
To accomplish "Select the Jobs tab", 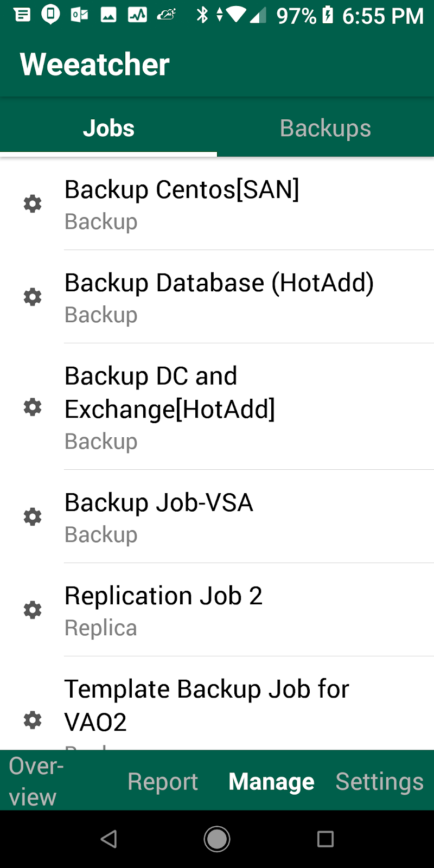I will coord(108,129).
